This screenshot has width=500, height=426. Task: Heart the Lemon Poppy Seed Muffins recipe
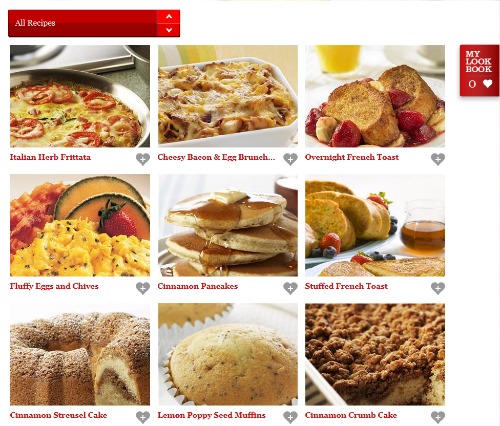(x=290, y=417)
